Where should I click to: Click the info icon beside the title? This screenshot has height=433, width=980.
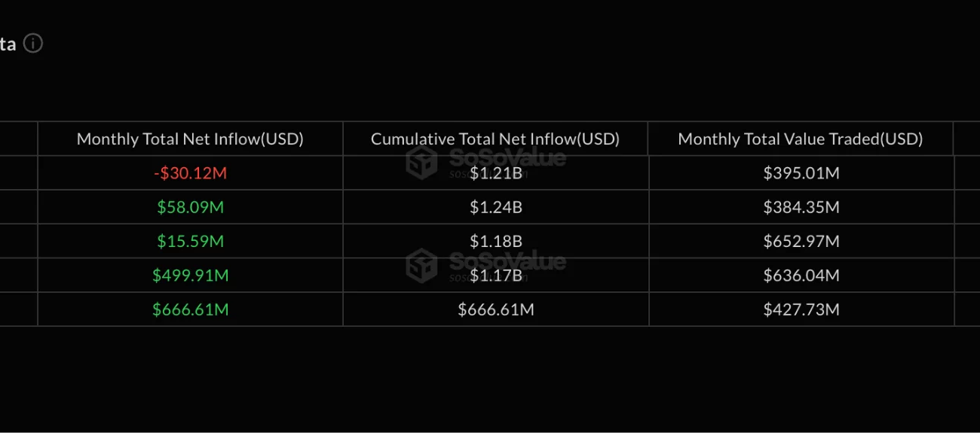[x=33, y=44]
